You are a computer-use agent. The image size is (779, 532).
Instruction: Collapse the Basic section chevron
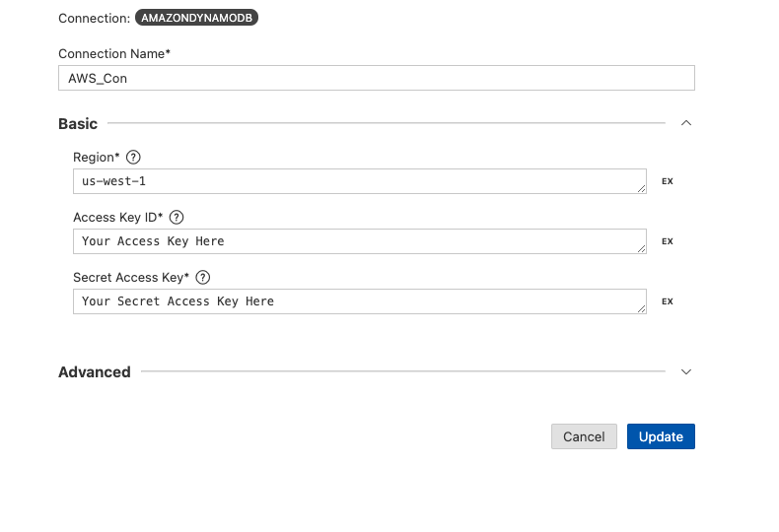(x=686, y=123)
